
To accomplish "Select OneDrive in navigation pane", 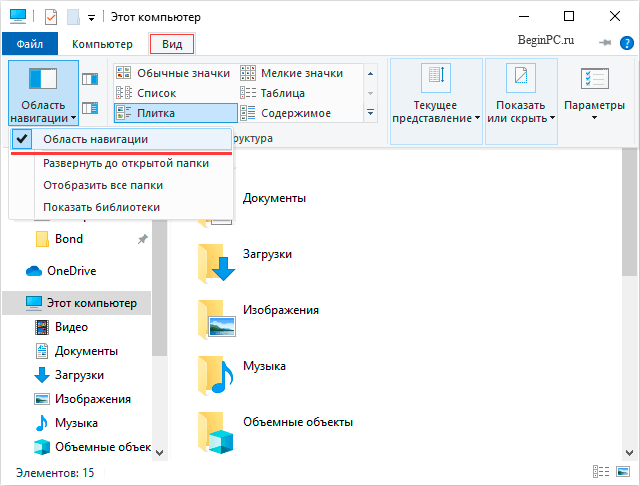I will tap(61, 271).
